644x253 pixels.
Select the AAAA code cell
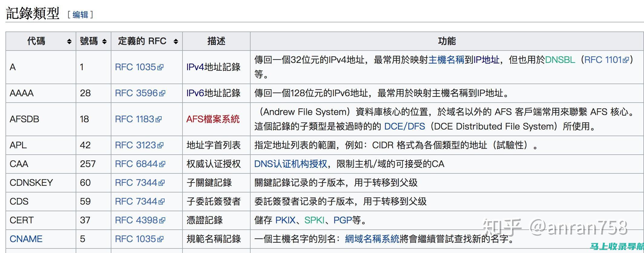(x=41, y=93)
